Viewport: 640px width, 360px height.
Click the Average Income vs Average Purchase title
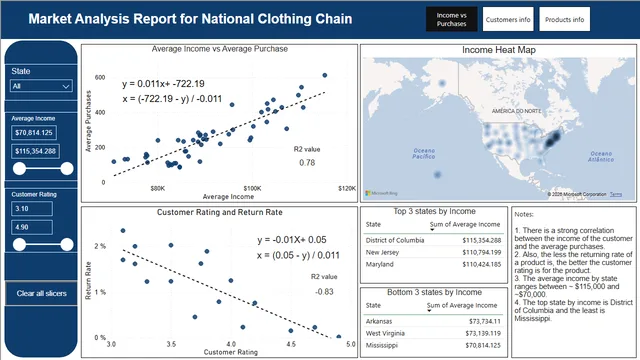(220, 49)
